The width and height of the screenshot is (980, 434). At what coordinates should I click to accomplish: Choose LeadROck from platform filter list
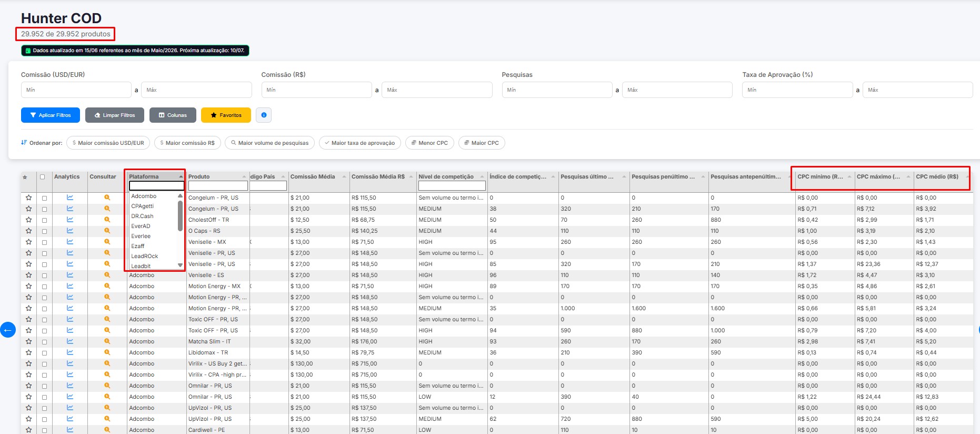(145, 256)
